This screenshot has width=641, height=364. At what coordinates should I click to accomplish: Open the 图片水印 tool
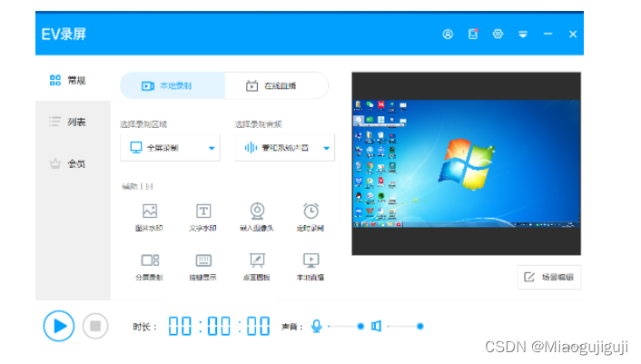pyautogui.click(x=149, y=217)
